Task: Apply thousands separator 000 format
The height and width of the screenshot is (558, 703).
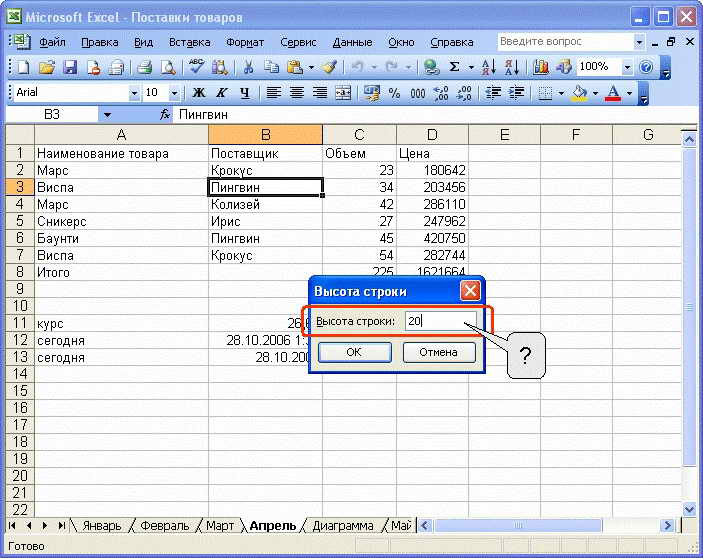Action: pos(417,93)
